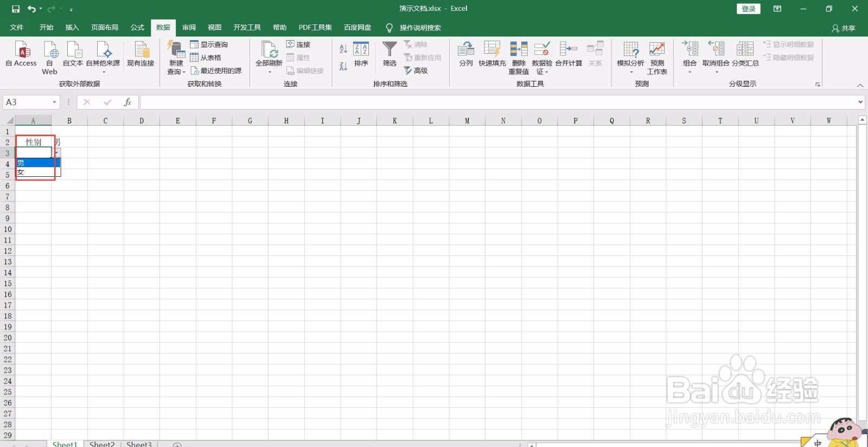Click the vertical scrollbar up arrow
Image resolution: width=868 pixels, height=447 pixels.
point(862,120)
